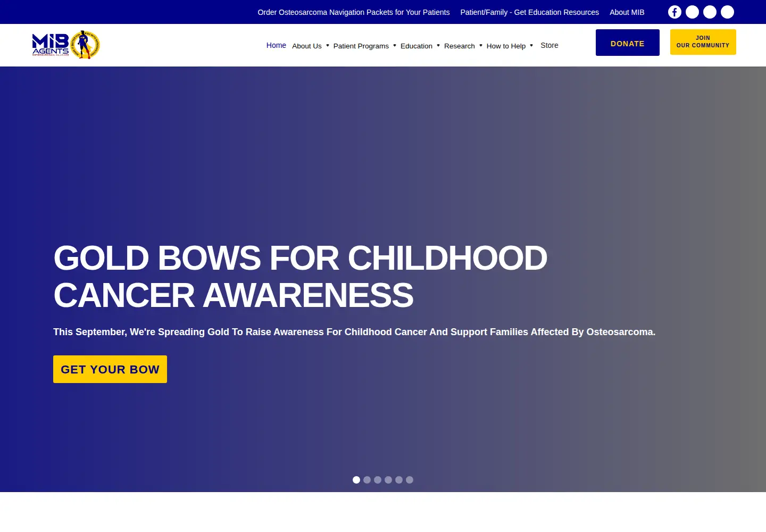Open the Education dropdown menu
The width and height of the screenshot is (766, 532).
point(420,46)
